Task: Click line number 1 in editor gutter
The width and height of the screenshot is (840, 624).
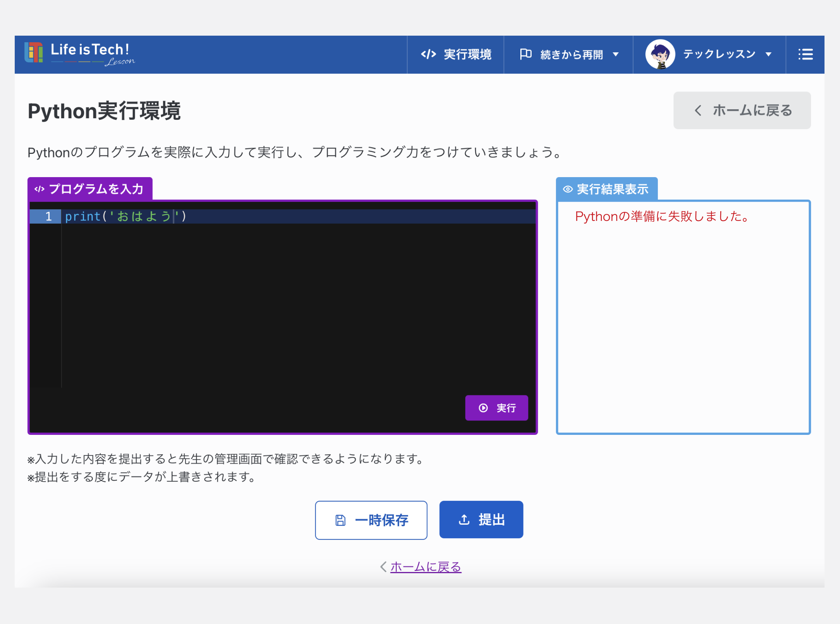Action: point(48,216)
